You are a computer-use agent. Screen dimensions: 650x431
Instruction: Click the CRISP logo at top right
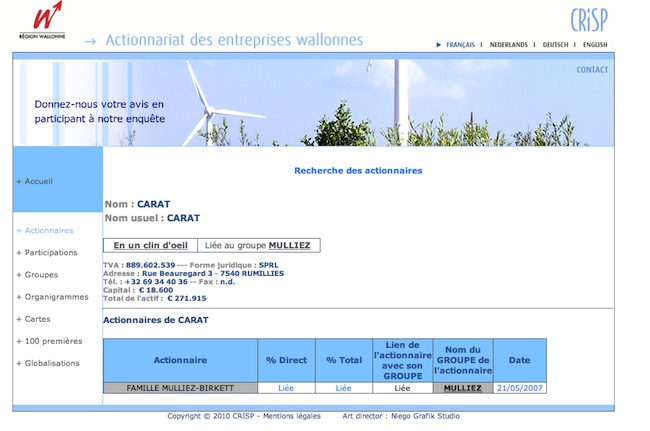[x=589, y=19]
